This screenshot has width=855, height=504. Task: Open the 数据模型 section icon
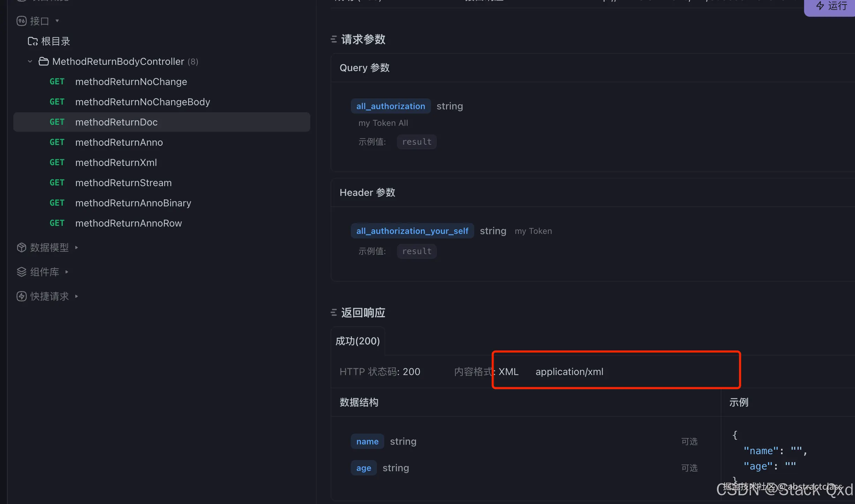point(21,247)
